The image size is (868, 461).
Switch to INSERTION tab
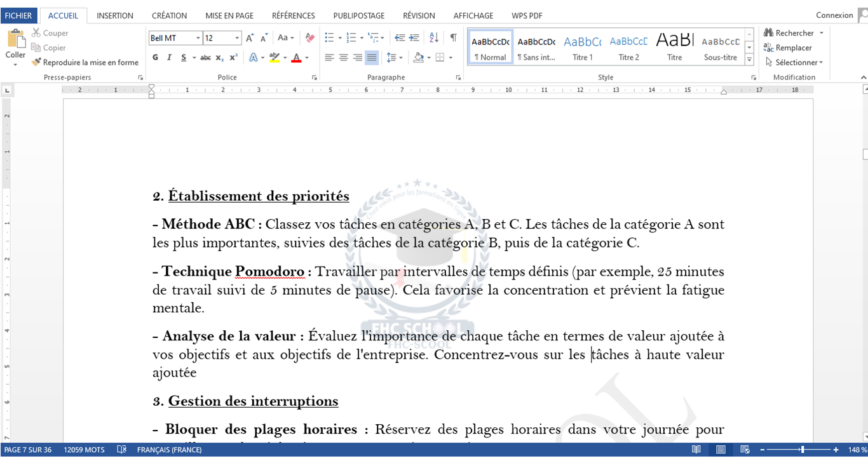coord(115,15)
